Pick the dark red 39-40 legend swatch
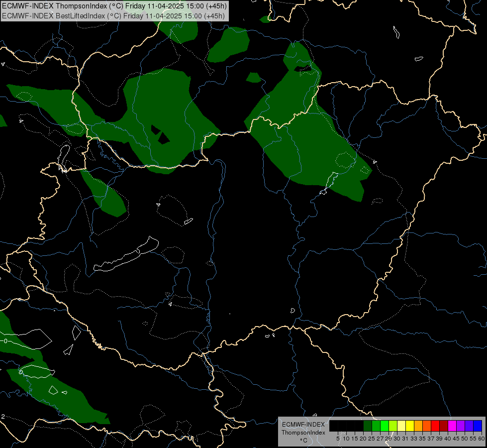 444,426
